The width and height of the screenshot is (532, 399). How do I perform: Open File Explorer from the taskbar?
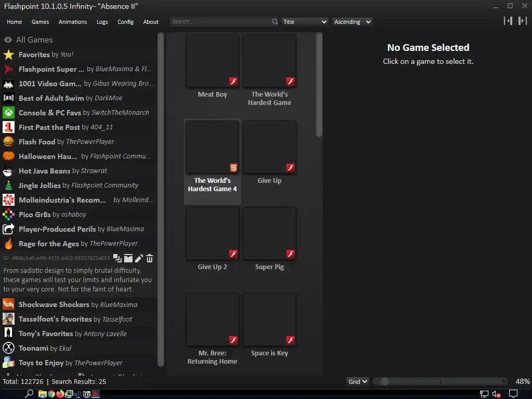point(43,394)
